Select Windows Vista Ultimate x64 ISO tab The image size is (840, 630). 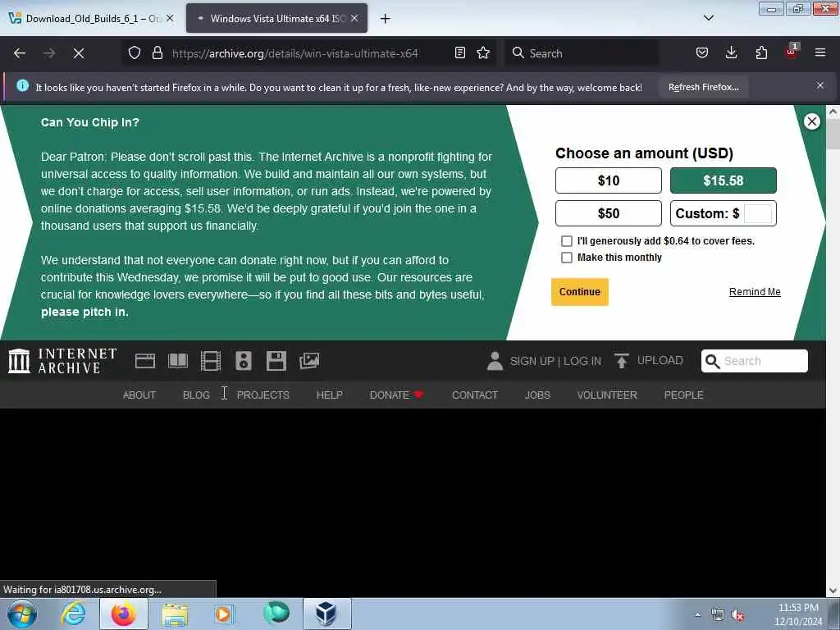276,19
